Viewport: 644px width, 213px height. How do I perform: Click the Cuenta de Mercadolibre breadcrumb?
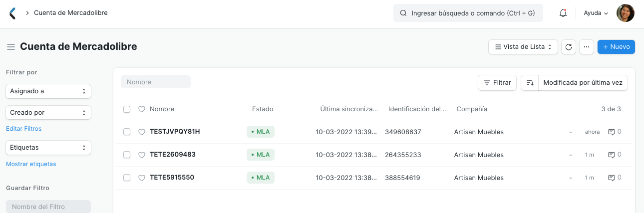[71, 13]
